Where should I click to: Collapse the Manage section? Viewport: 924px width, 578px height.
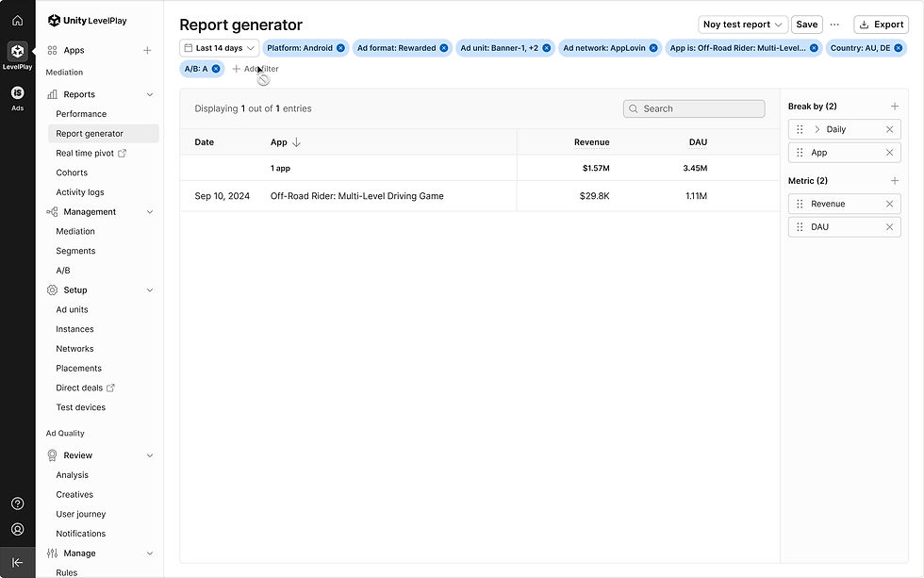click(x=150, y=553)
